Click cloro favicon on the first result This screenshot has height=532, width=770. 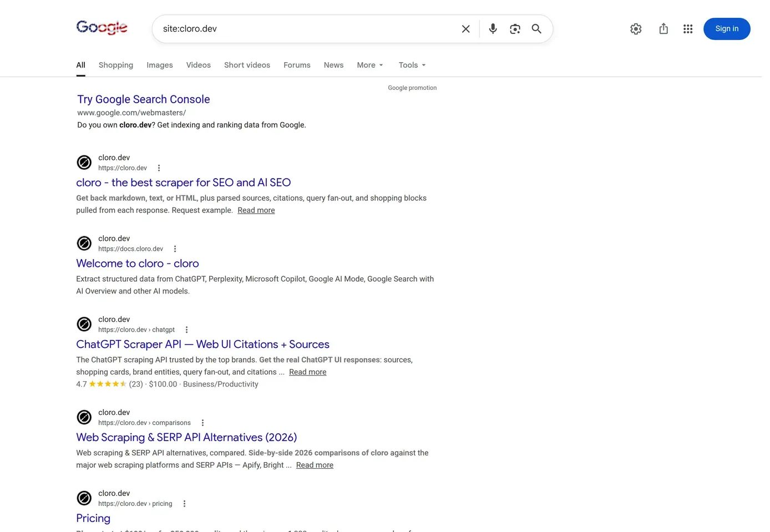pos(84,163)
